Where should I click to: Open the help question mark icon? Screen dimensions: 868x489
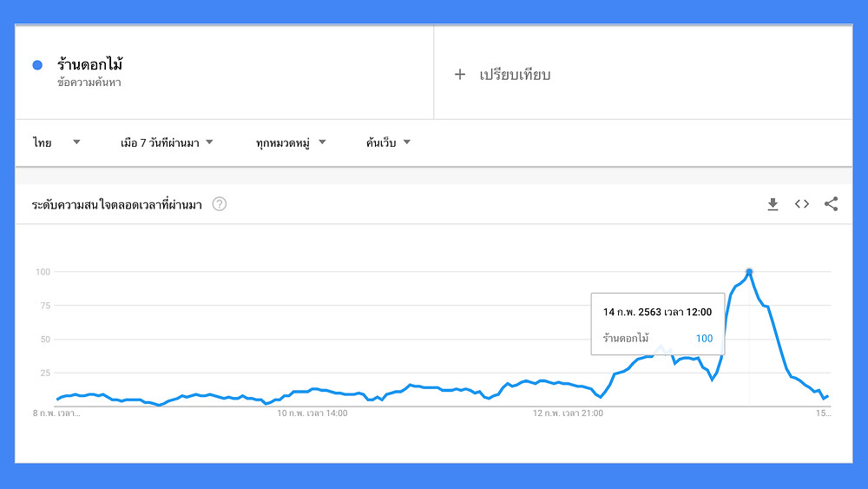point(220,204)
